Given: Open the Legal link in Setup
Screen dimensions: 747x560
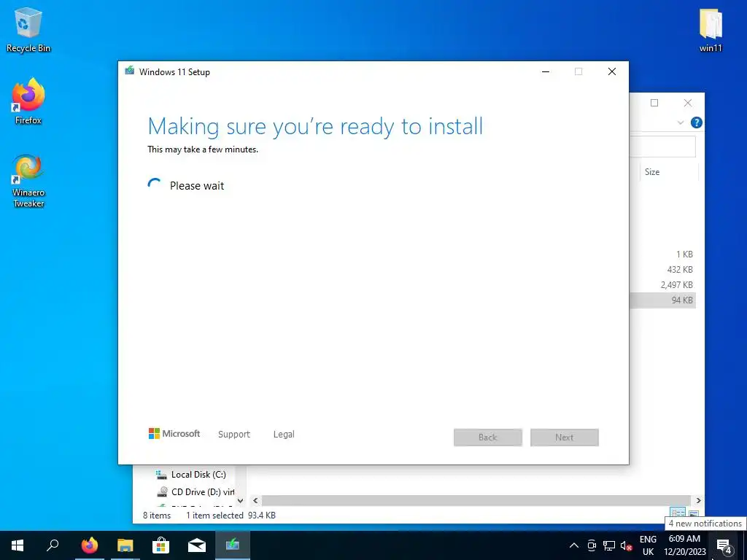Looking at the screenshot, I should coord(284,435).
